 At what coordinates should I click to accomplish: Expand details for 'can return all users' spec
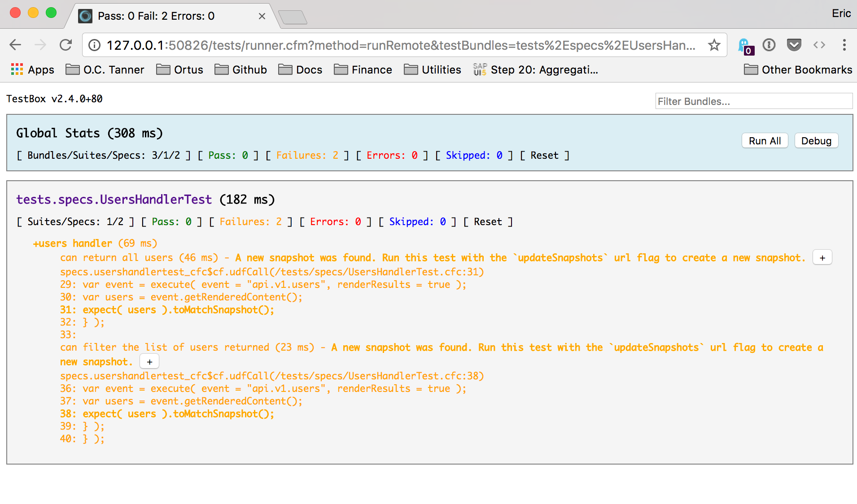click(x=822, y=258)
